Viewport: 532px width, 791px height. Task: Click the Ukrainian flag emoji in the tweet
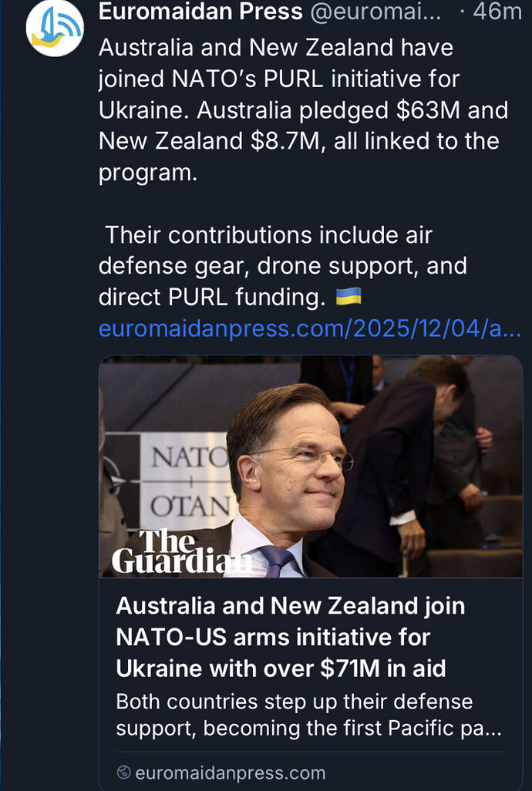point(348,298)
